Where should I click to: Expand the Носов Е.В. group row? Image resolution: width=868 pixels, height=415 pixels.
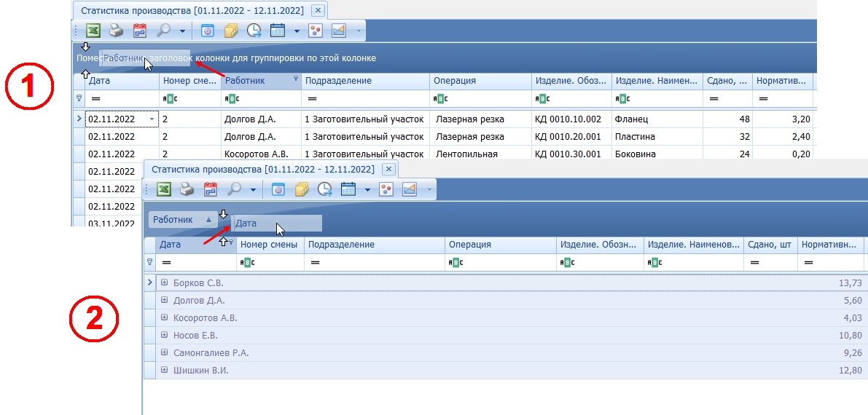click(165, 336)
